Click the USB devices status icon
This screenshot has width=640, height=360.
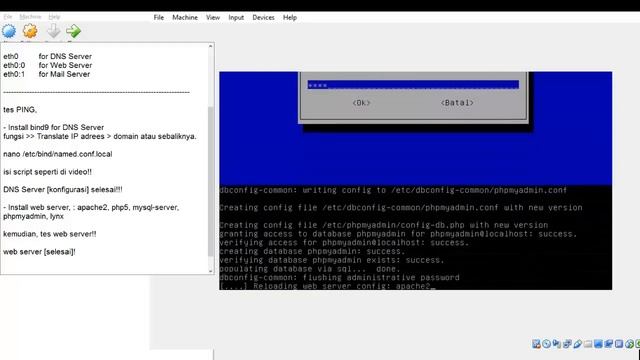pyautogui.click(x=578, y=344)
